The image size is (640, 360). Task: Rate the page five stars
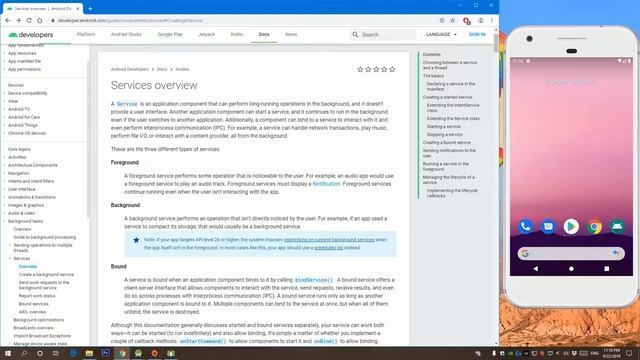(392, 69)
